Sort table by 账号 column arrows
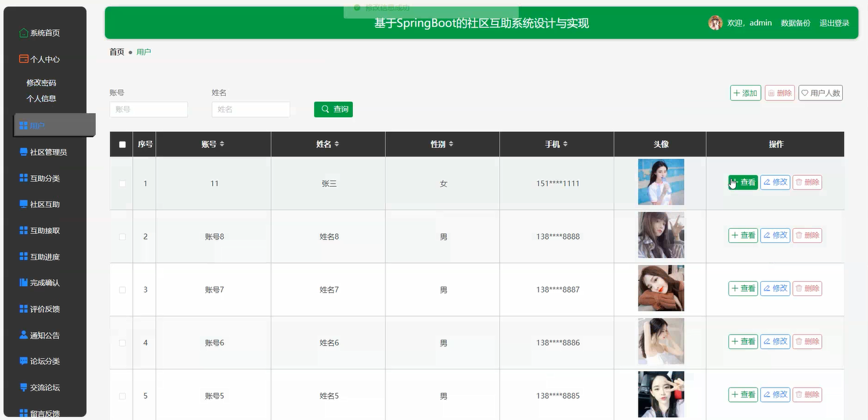Image resolution: width=868 pixels, height=420 pixels. click(222, 144)
